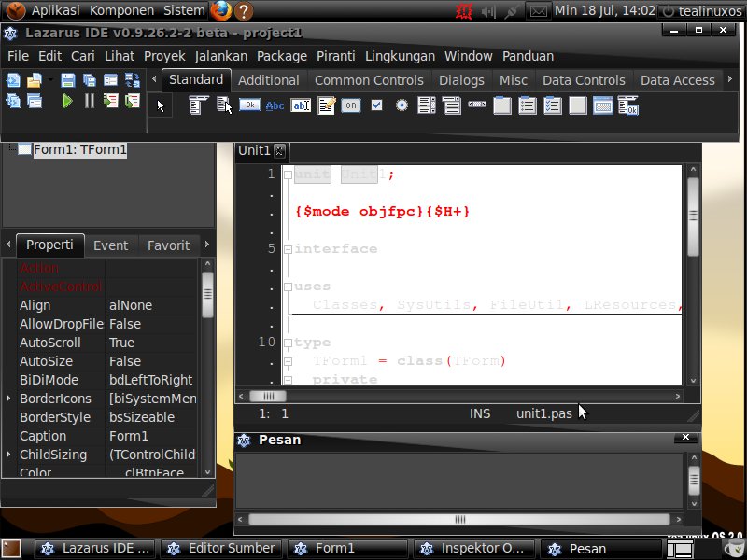747x560 pixels.
Task: Select Form1: TForm1 in the component tree
Action: [x=80, y=149]
